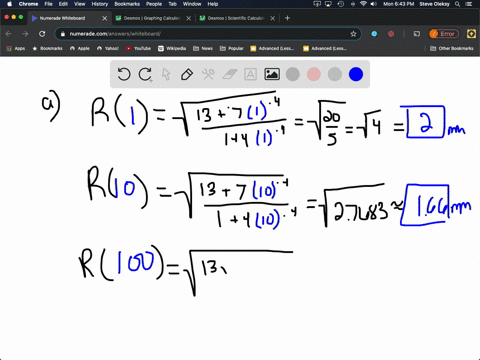This screenshot has height=360, width=480.
Task: Open the YouTube bookmark
Action: point(138,48)
